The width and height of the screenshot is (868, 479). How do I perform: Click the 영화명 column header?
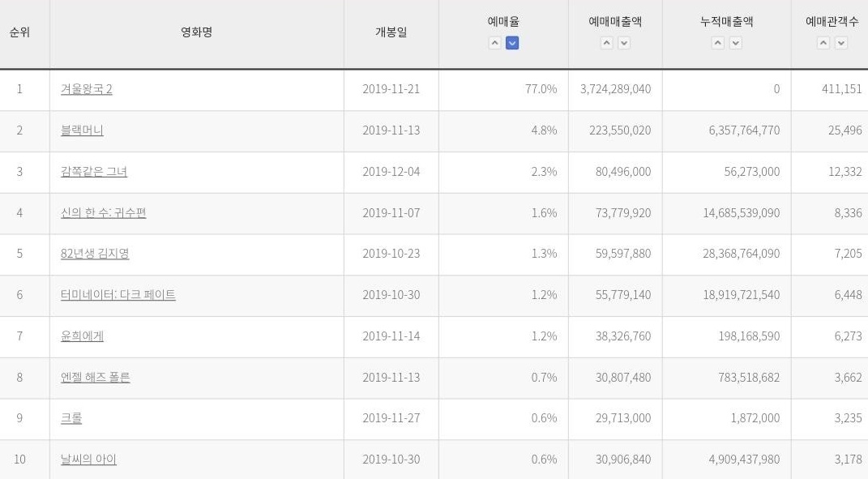[x=196, y=32]
